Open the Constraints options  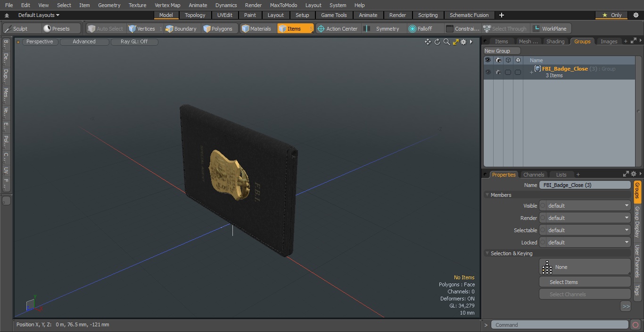(x=462, y=29)
